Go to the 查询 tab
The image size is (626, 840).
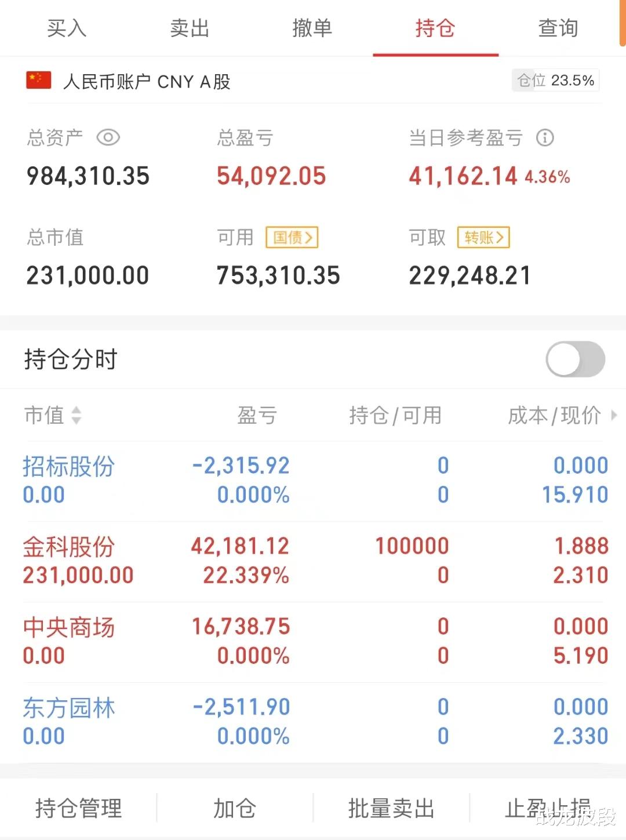point(558,28)
